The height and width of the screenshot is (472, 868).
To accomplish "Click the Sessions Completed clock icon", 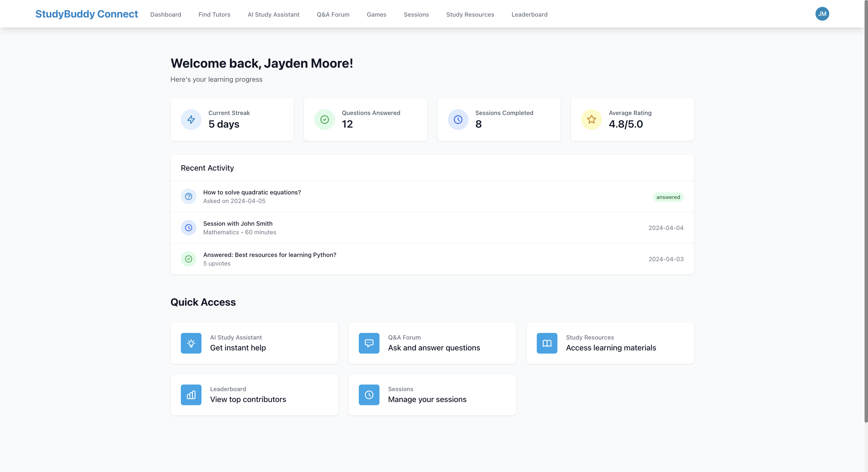I will pyautogui.click(x=458, y=120).
